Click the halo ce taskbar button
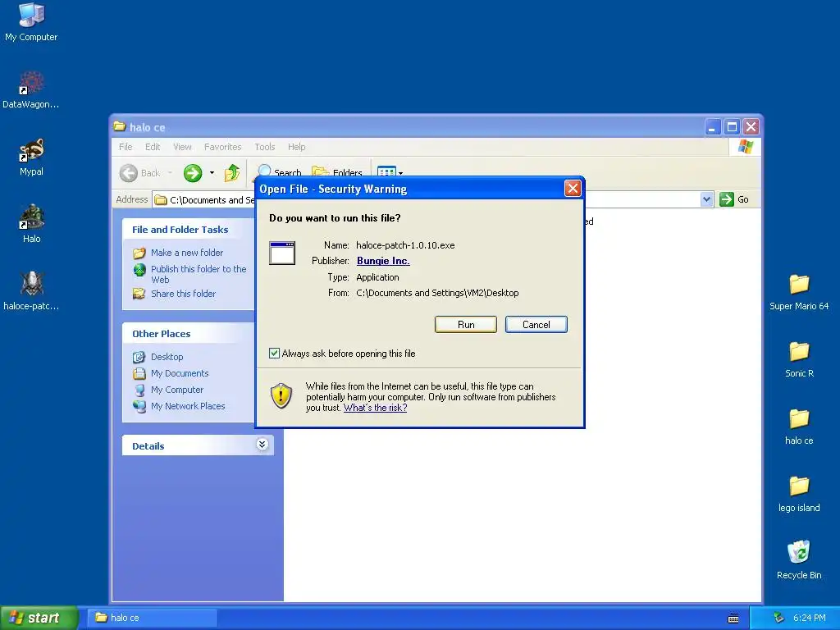The height and width of the screenshot is (630, 840). point(152,618)
